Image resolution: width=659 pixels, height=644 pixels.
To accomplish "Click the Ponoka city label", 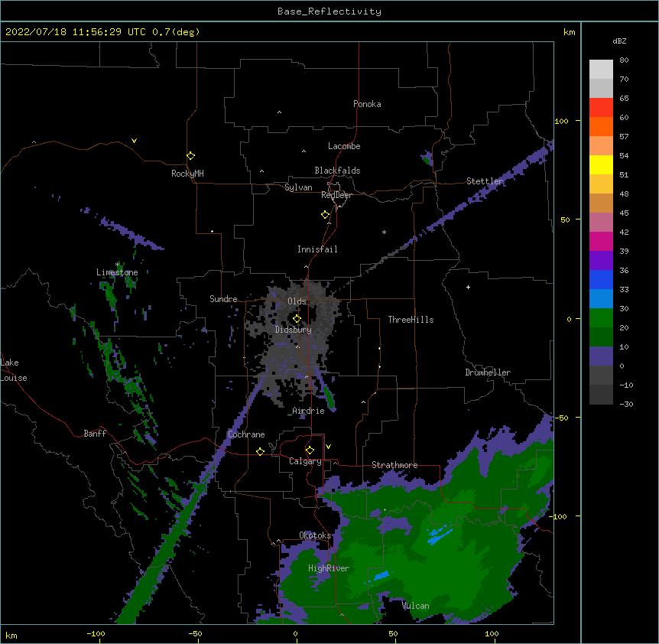I will (367, 104).
